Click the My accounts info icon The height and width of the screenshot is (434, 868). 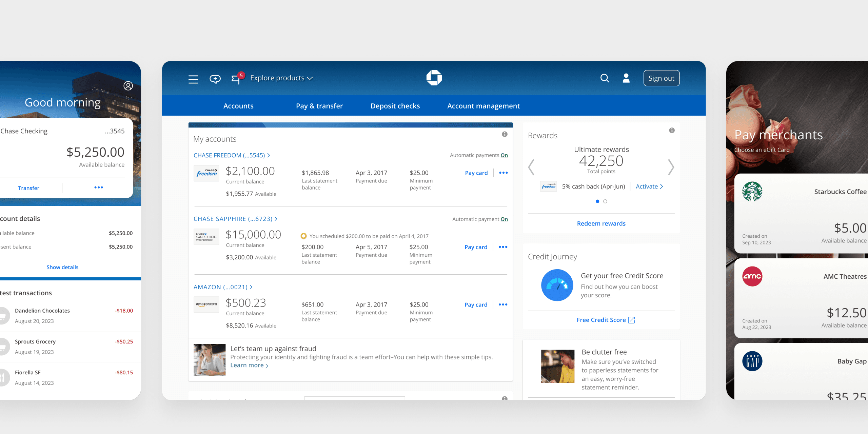tap(505, 134)
